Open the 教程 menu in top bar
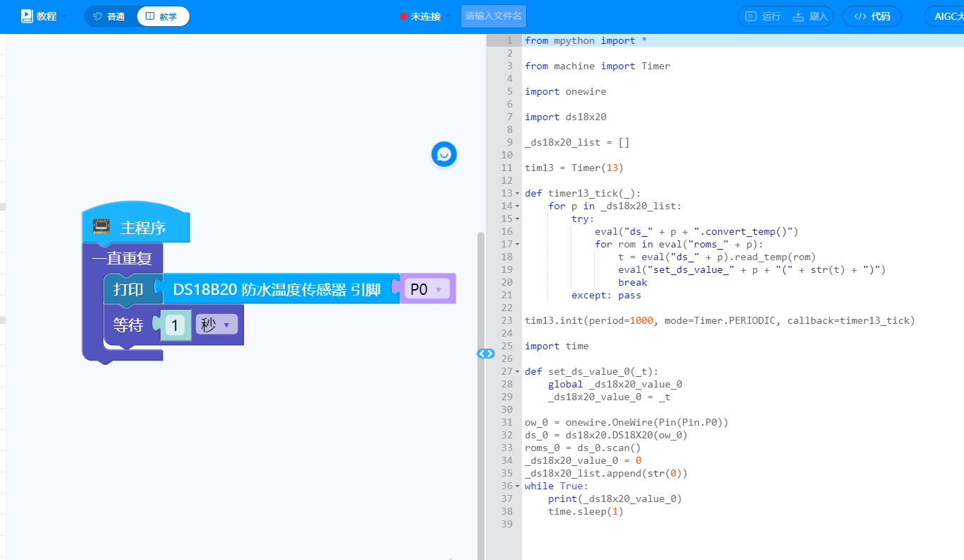 pos(43,16)
